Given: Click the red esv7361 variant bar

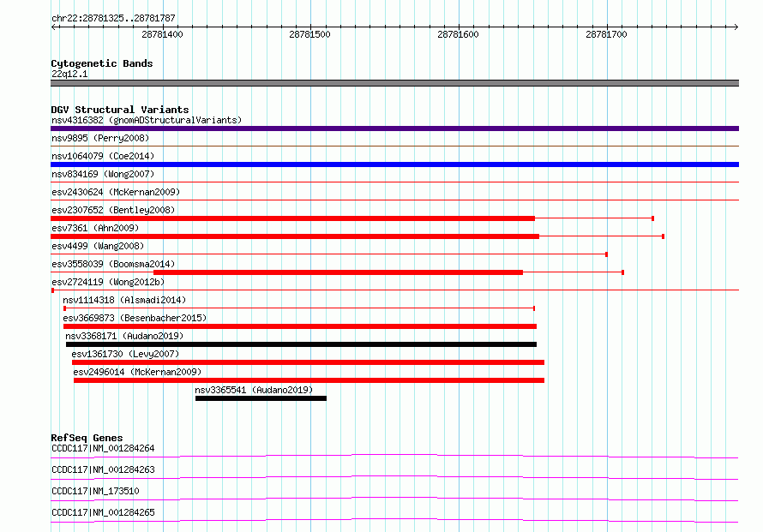Looking at the screenshot, I should 295,236.
